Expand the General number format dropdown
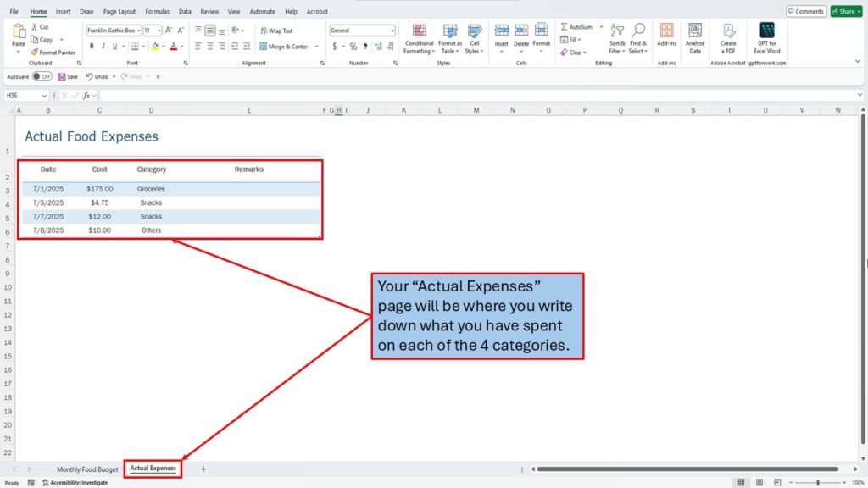 (x=391, y=30)
